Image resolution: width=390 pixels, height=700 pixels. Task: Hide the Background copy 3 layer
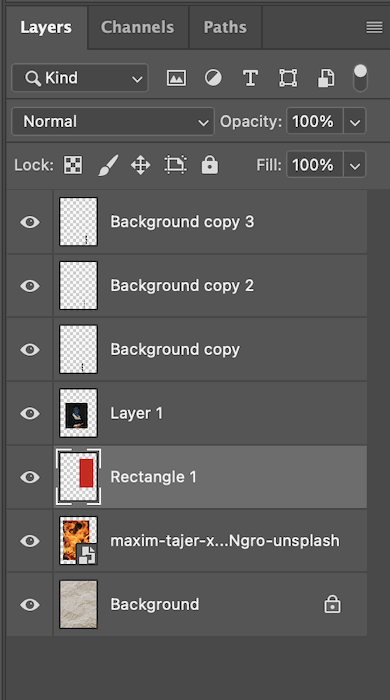coord(30,222)
